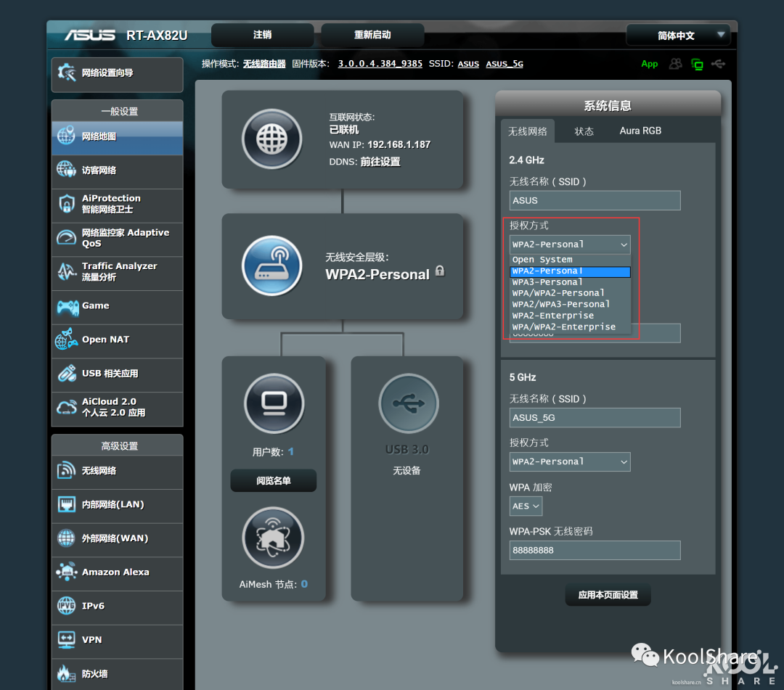The height and width of the screenshot is (690, 784).
Task: Click the App link in top bar
Action: click(650, 64)
